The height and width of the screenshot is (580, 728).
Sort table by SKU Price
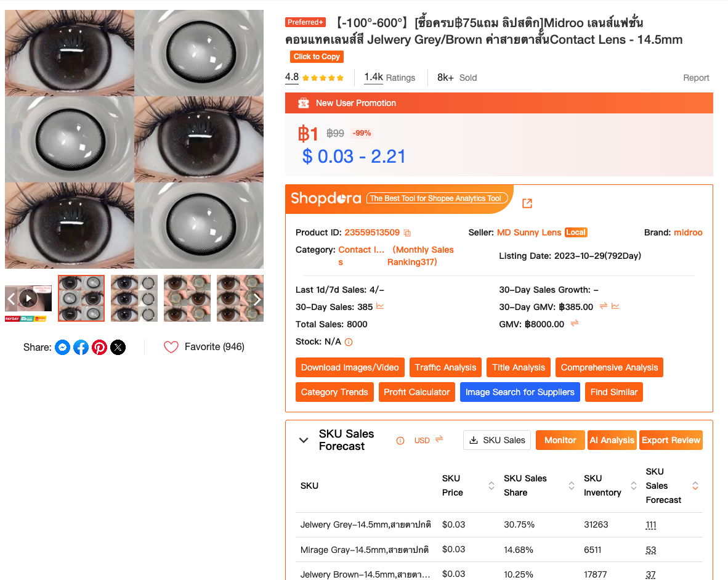click(491, 486)
